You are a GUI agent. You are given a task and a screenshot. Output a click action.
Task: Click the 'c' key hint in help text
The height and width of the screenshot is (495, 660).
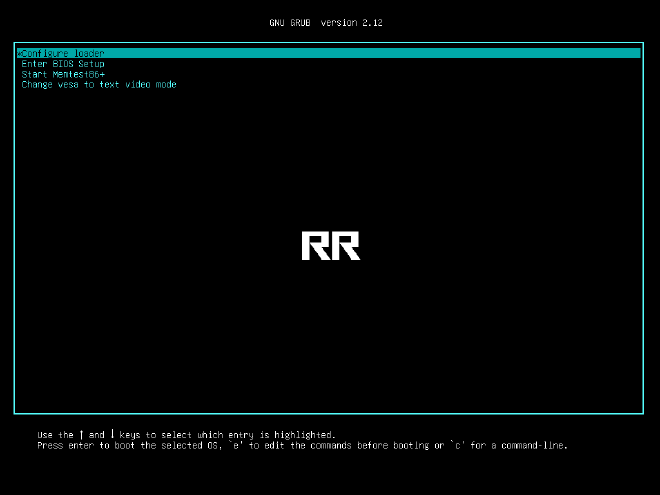click(x=456, y=446)
